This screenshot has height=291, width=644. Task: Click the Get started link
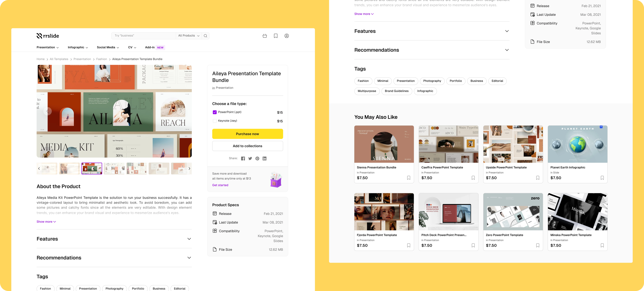[220, 185]
